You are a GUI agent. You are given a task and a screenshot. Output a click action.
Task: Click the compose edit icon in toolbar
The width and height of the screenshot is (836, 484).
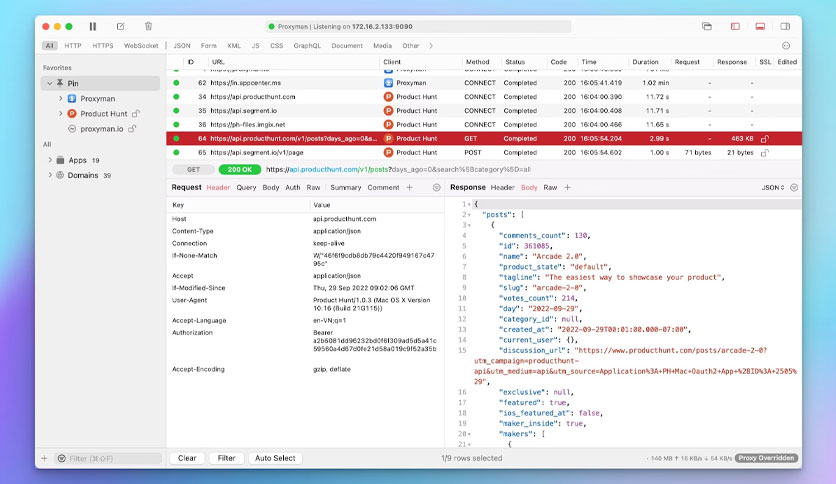[x=120, y=26]
